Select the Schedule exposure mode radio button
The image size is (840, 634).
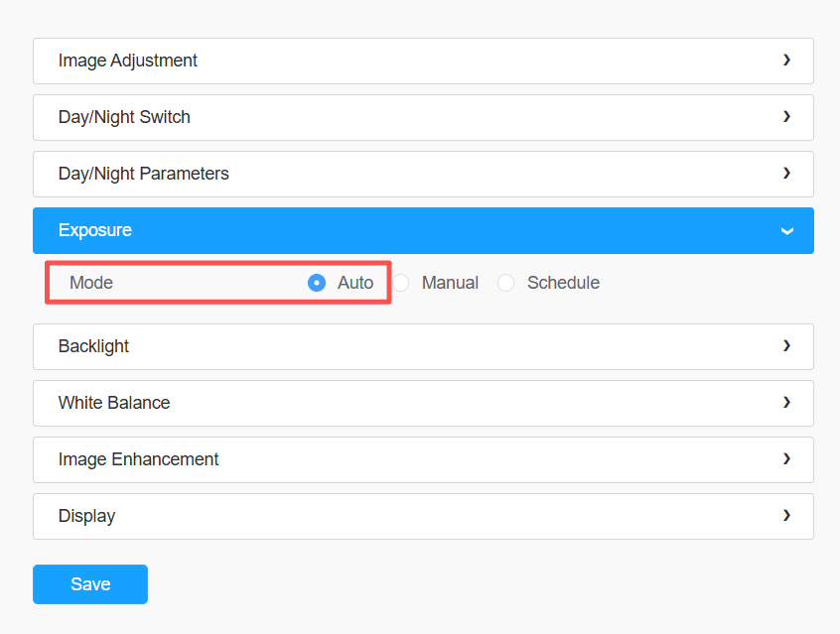[505, 282]
